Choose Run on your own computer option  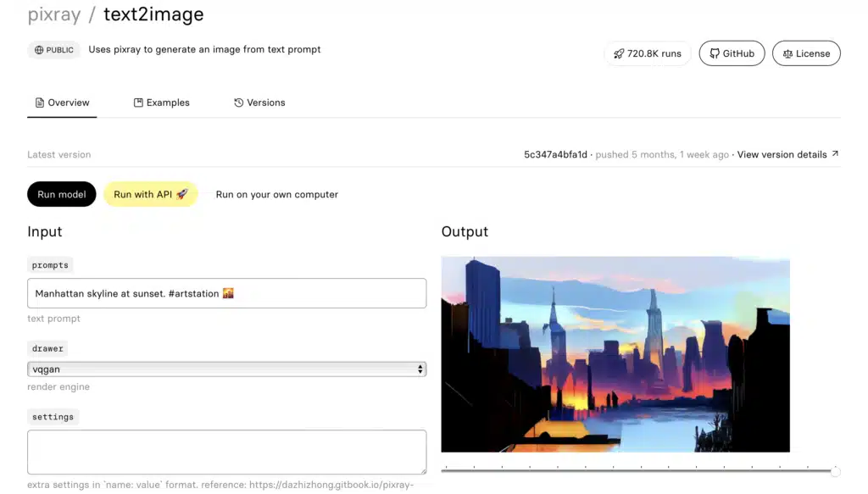click(276, 194)
